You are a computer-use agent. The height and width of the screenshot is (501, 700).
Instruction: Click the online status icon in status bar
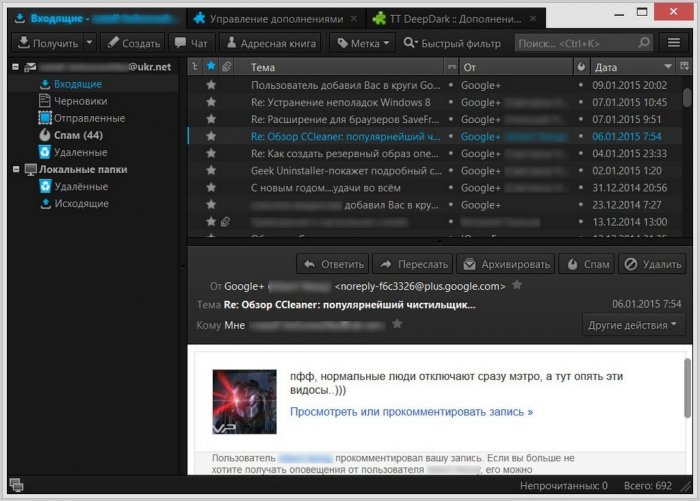pos(17,484)
